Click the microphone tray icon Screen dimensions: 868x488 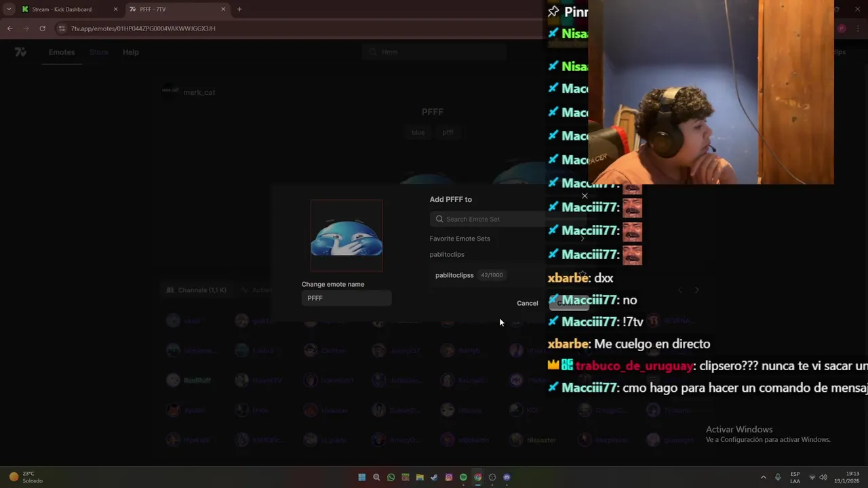tap(778, 477)
